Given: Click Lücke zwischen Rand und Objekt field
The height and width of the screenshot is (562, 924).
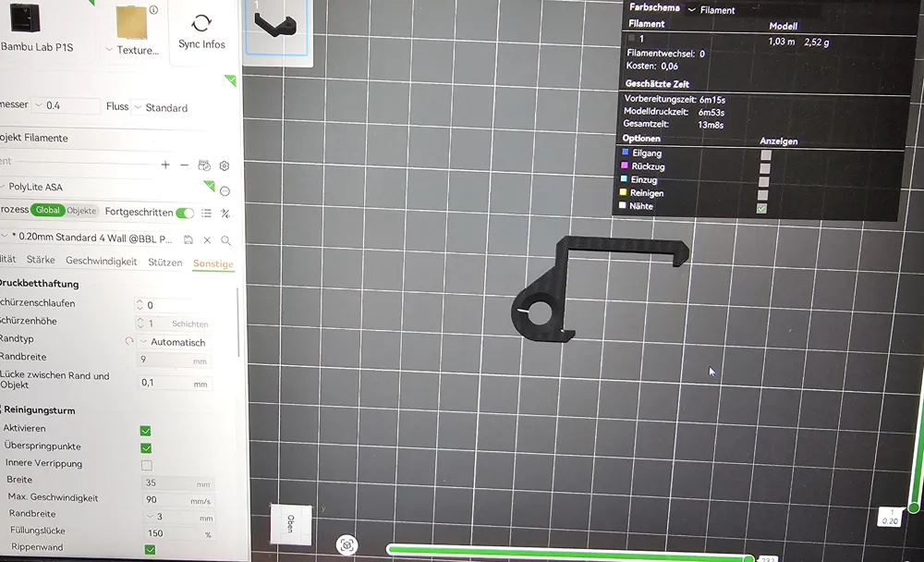Looking at the screenshot, I should (175, 383).
